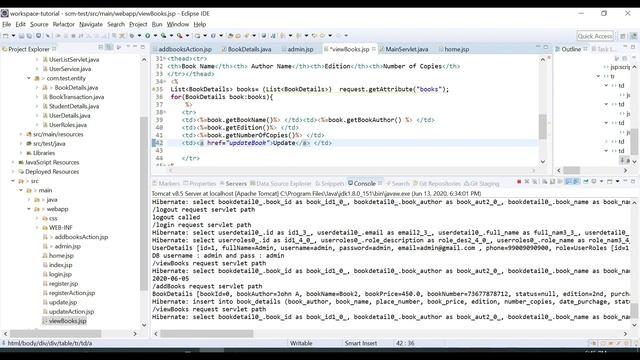
Task: Open the Refactor menu
Action: click(x=64, y=24)
